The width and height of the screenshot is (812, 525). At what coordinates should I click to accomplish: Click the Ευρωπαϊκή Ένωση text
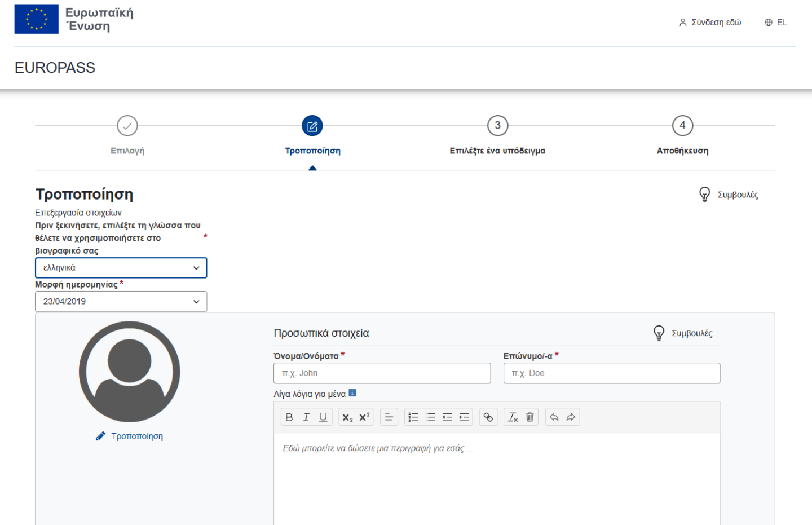pyautogui.click(x=99, y=19)
